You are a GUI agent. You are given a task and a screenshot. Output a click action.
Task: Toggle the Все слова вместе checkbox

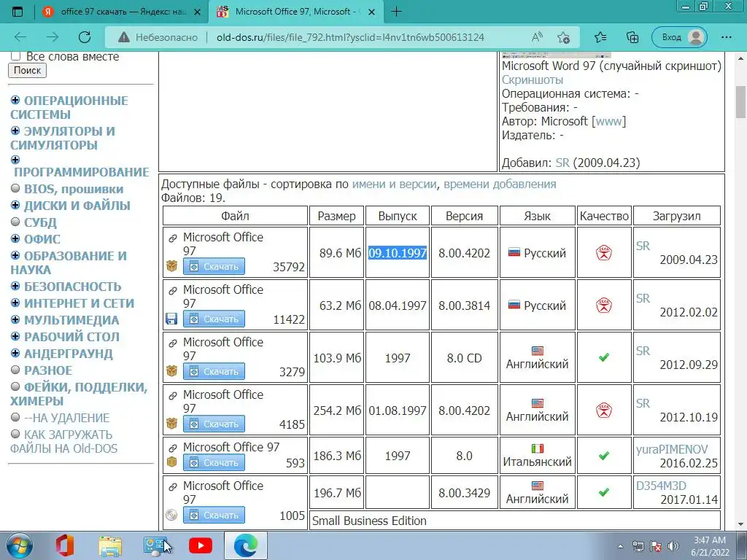coord(16,56)
